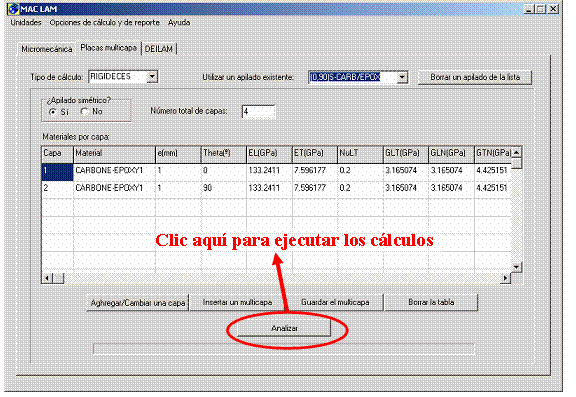
Task: Click the MAC LAM application icon
Action: (14, 8)
